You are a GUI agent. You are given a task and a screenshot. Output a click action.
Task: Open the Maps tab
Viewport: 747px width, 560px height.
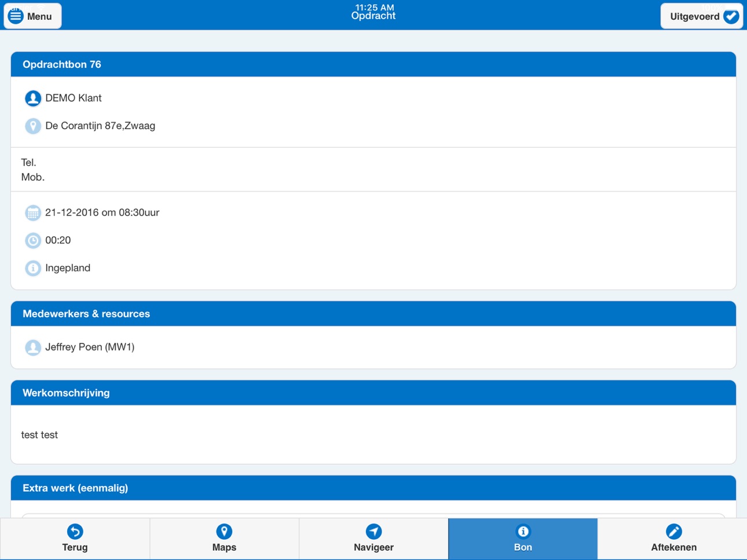coord(224,539)
